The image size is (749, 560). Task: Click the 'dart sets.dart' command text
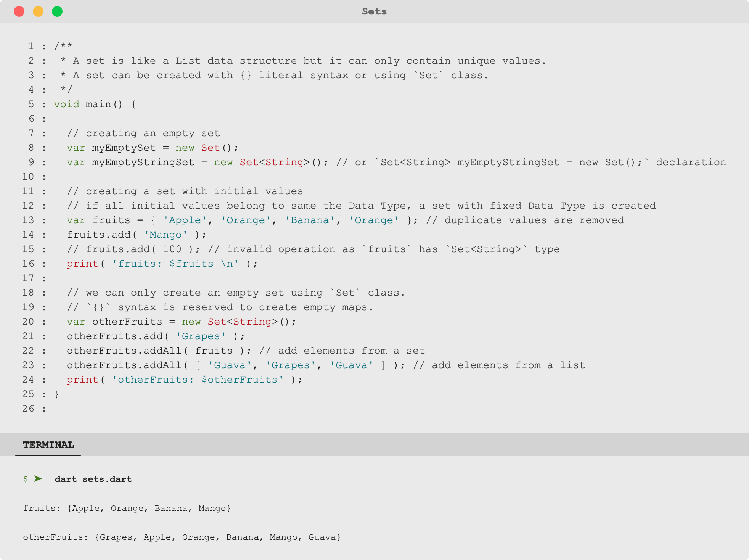pyautogui.click(x=93, y=479)
